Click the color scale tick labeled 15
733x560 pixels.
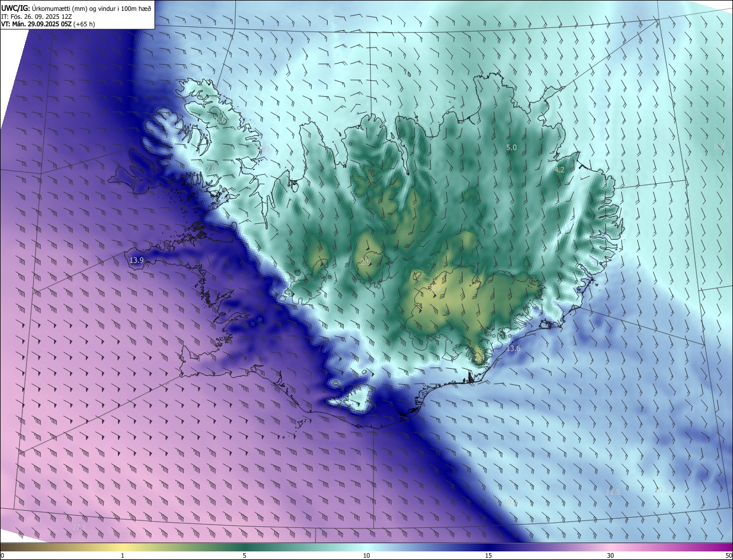488,555
